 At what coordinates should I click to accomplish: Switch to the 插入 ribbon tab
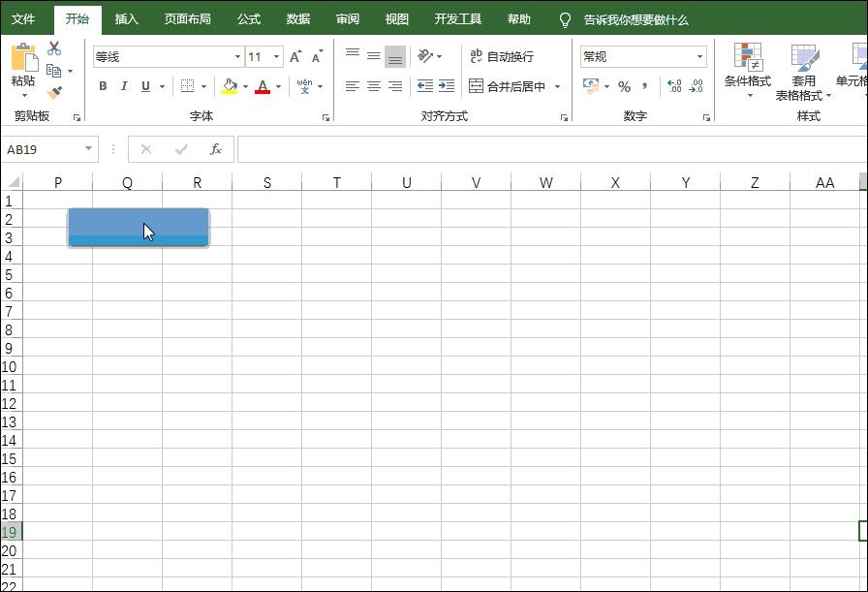[127, 17]
